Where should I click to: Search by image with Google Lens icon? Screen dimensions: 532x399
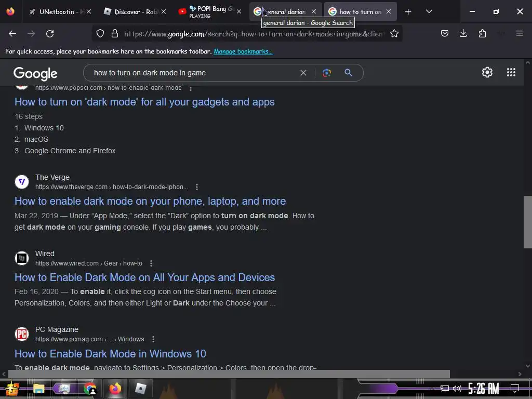[327, 73]
